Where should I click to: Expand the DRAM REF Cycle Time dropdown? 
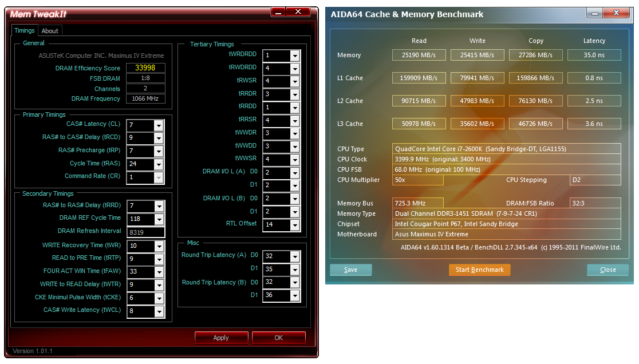(159, 219)
